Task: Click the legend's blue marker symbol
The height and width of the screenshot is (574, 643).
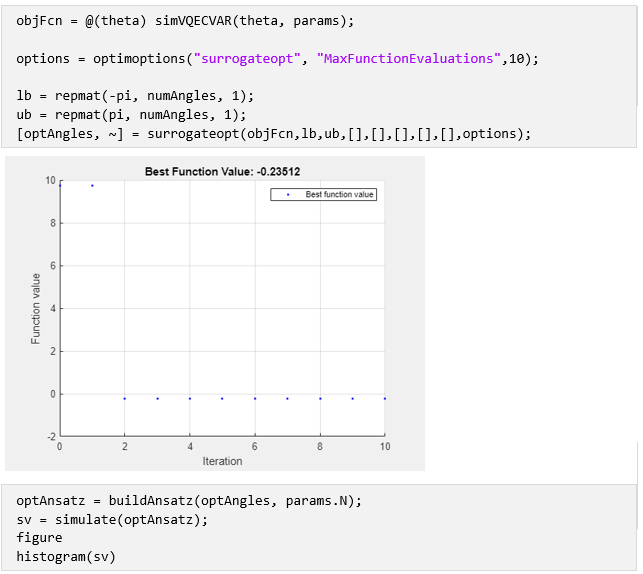Action: 290,194
